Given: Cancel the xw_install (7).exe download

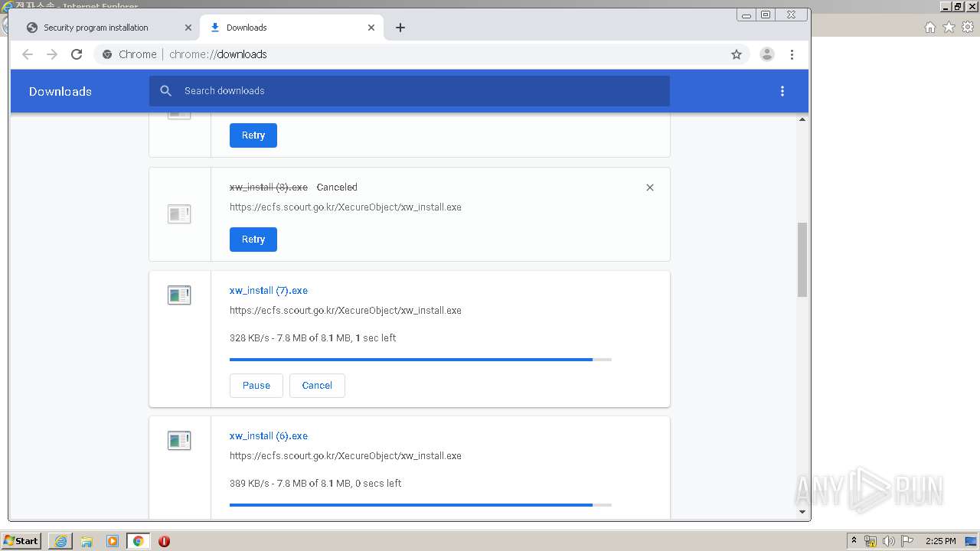Looking at the screenshot, I should click(317, 386).
